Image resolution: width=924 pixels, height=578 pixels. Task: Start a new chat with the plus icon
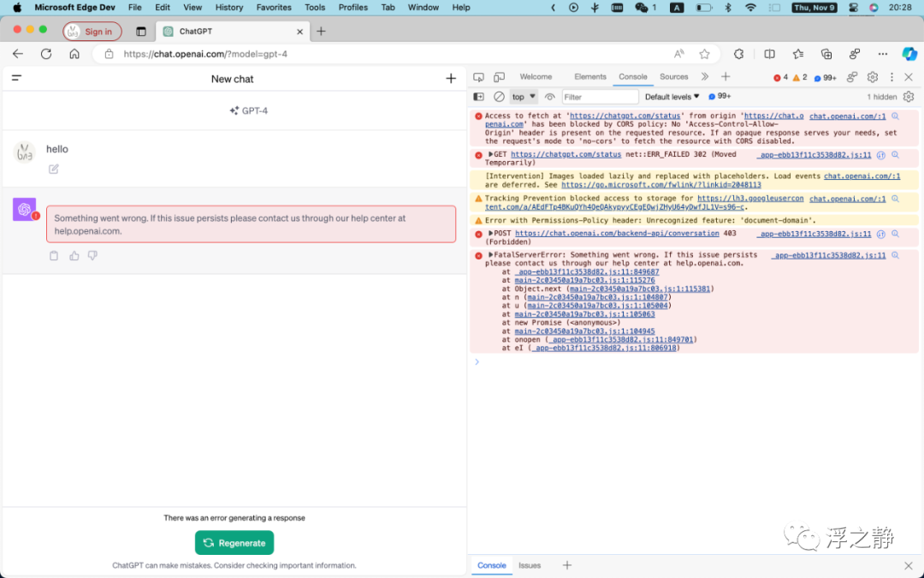(451, 79)
